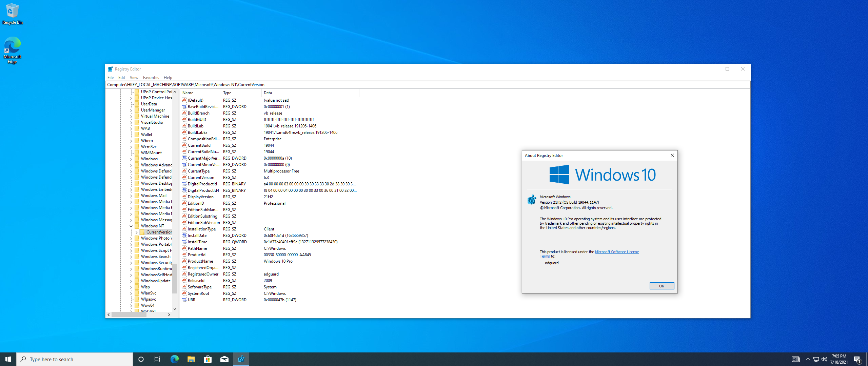Expand the Wow64 tree node
The image size is (868, 366).
point(131,305)
